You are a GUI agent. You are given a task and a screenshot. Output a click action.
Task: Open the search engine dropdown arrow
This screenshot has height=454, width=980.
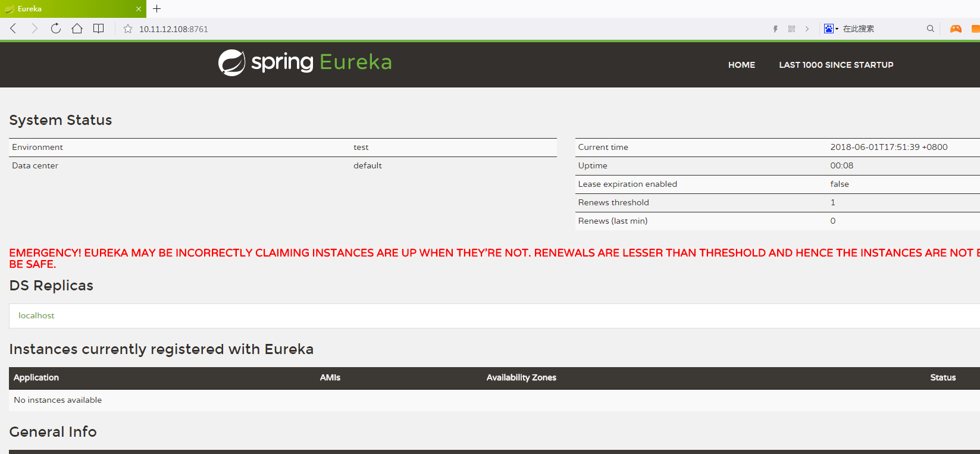[837, 29]
